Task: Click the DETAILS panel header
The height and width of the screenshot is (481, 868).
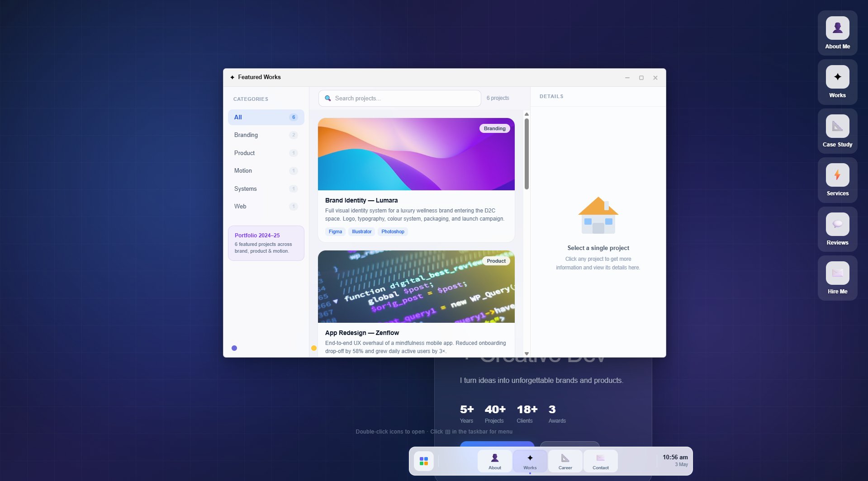Action: point(551,96)
